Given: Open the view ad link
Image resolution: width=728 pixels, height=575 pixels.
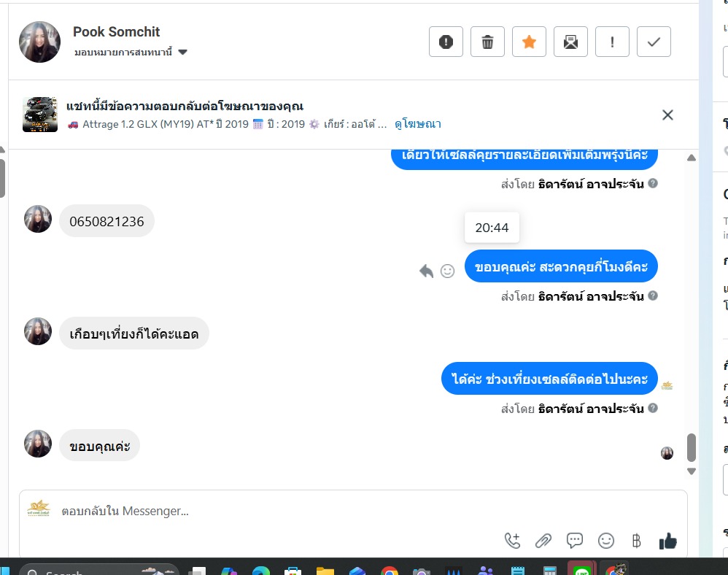Looking at the screenshot, I should click(x=417, y=124).
